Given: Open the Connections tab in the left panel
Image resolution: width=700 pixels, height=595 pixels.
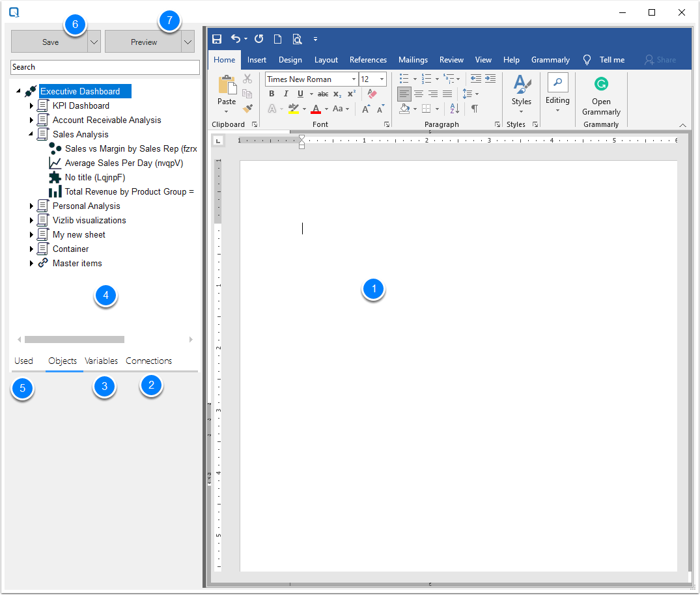Looking at the screenshot, I should click(148, 361).
